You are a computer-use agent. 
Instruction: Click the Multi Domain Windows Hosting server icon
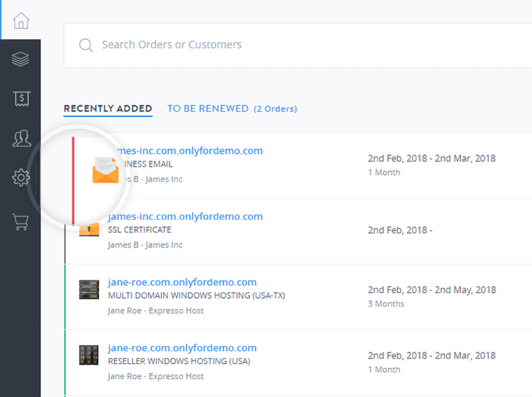pos(89,289)
